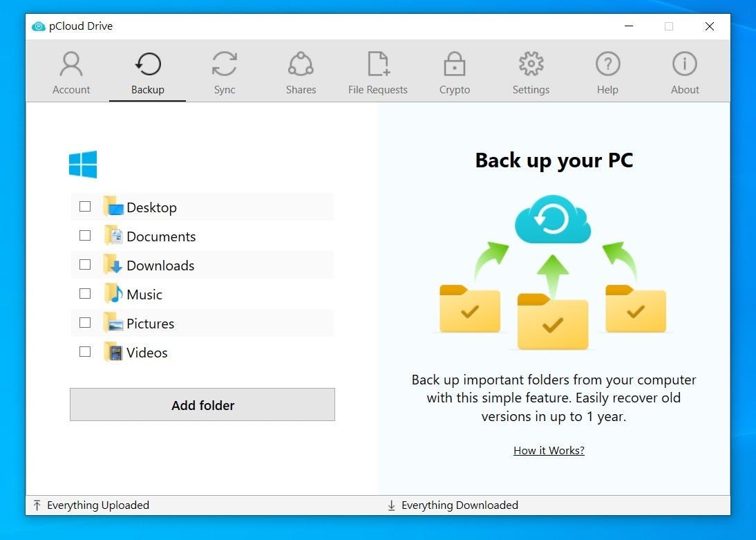Enable the Videos folder checkbox
Screen dimensions: 756x540
[x=85, y=351]
